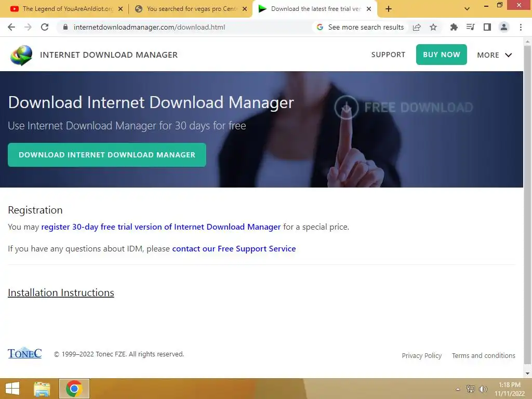Show hidden system tray icons
The height and width of the screenshot is (399, 532).
pos(458,389)
